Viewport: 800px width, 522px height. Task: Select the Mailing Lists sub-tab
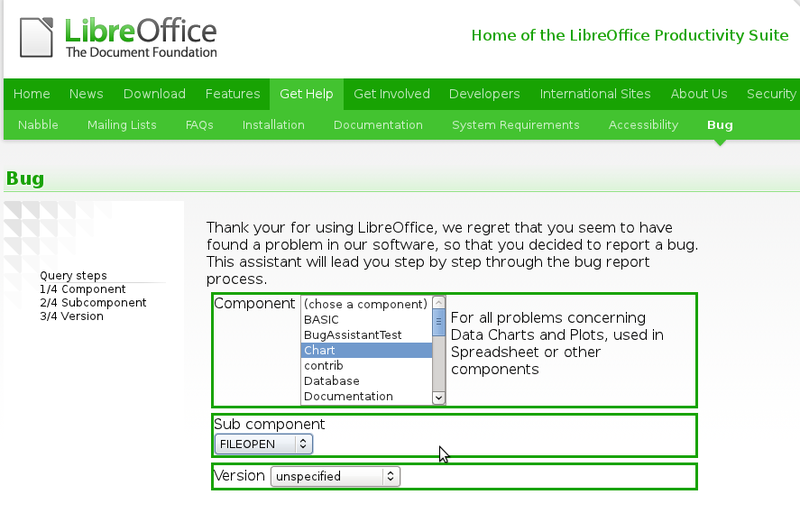[122, 125]
